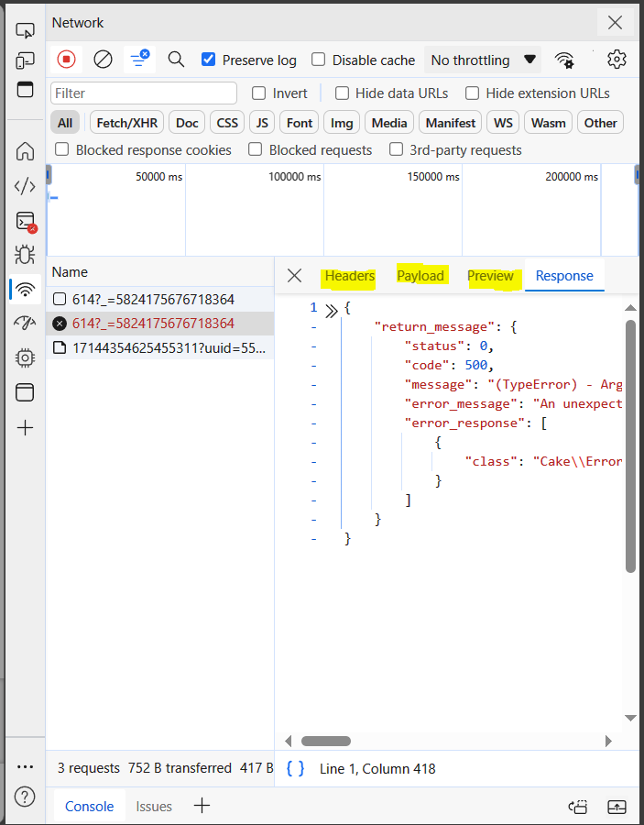Click the drawer dock toggle icon

(x=578, y=806)
